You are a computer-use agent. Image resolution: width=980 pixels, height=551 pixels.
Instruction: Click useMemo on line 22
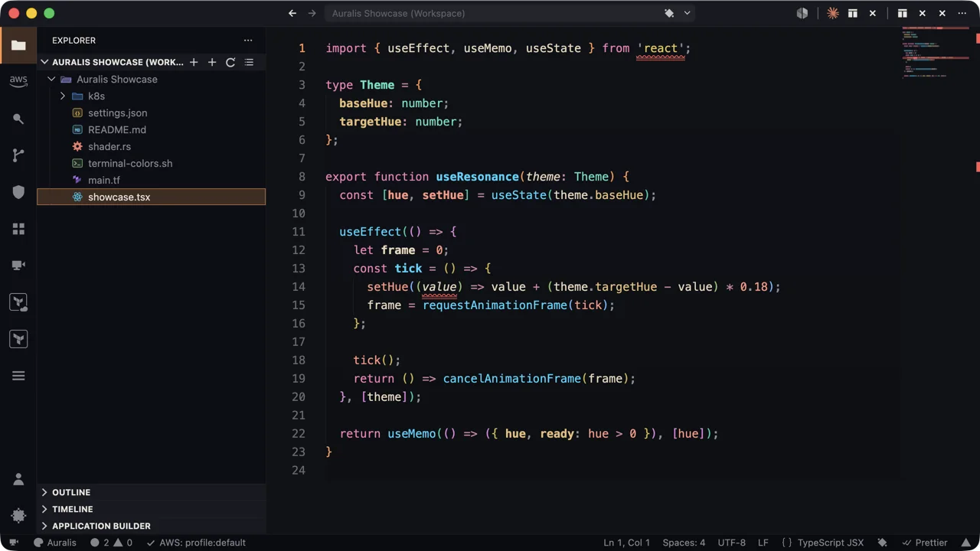[x=411, y=434]
